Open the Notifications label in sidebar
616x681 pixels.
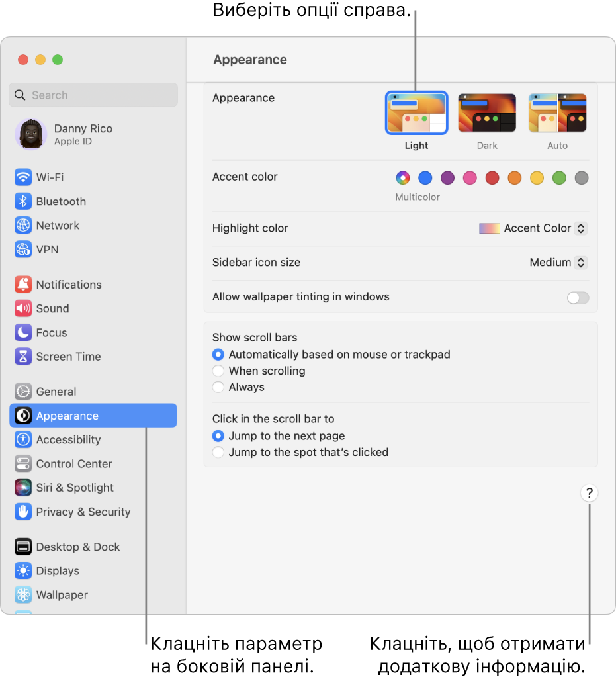click(69, 285)
